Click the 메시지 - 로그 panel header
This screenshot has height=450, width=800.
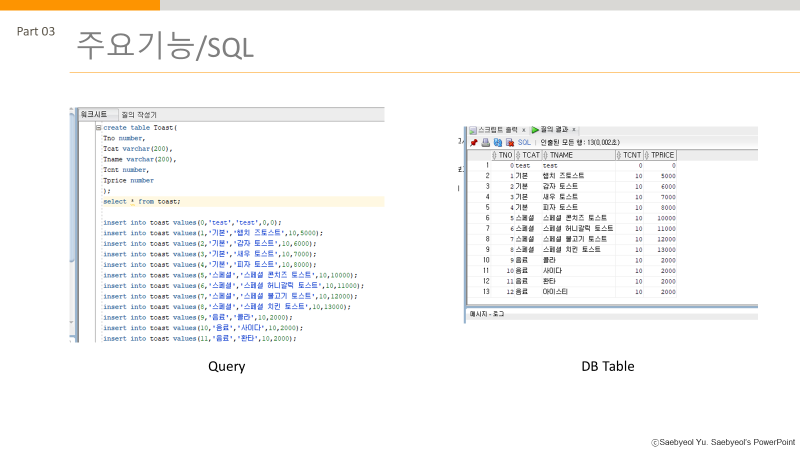coord(487,314)
